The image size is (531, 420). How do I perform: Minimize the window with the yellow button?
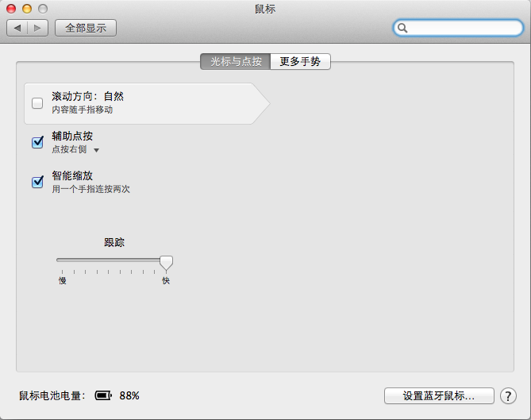pyautogui.click(x=27, y=9)
